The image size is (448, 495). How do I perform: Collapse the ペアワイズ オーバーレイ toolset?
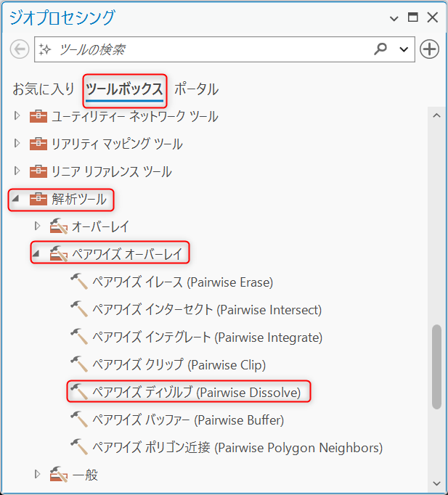coord(36,253)
